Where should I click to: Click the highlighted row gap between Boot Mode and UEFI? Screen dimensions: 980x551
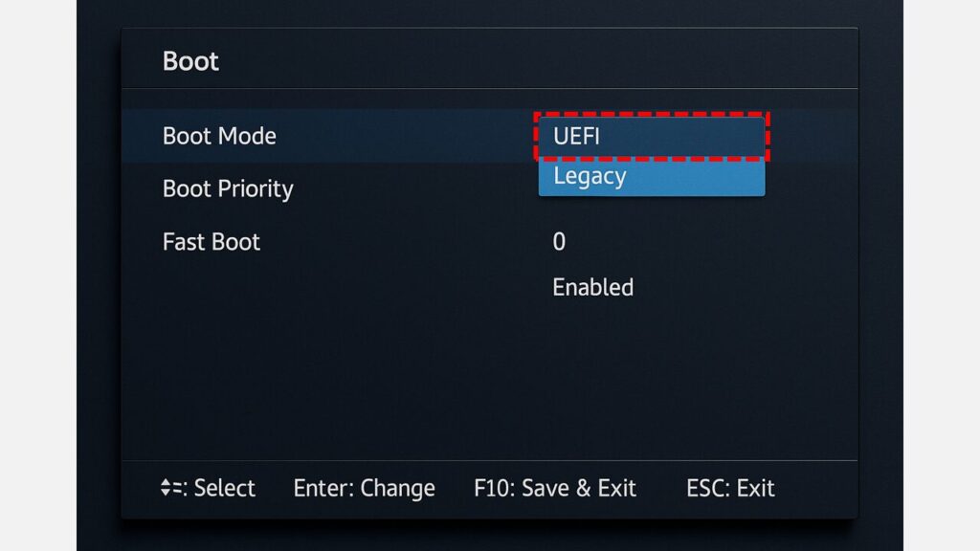tap(402, 136)
